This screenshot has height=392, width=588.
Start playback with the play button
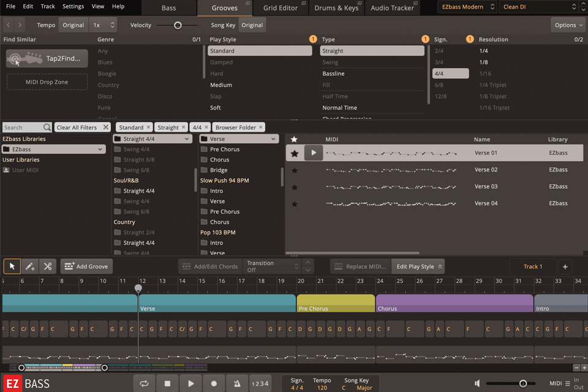[190, 382]
